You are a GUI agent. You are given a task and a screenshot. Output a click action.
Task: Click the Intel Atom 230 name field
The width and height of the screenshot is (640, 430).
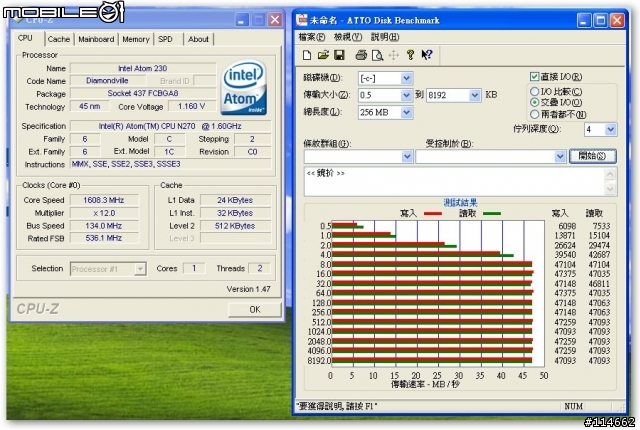pyautogui.click(x=143, y=68)
